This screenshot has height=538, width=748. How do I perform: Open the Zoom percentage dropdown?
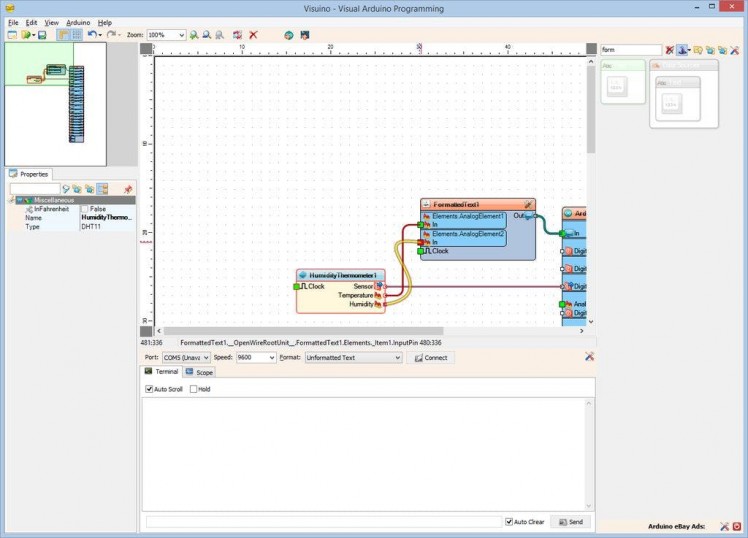pos(180,35)
